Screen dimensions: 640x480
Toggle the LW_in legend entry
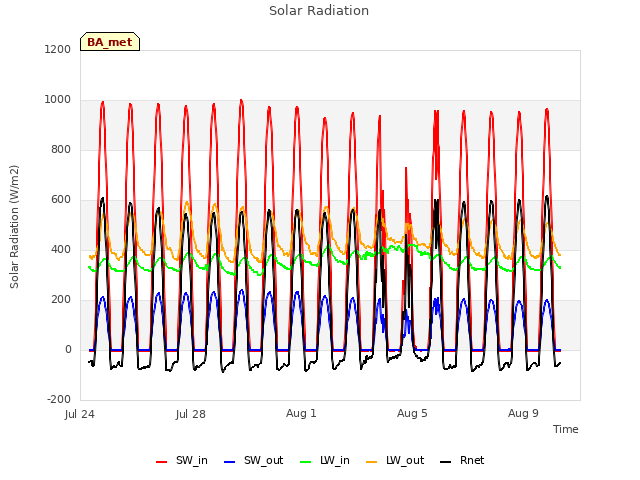point(325,460)
